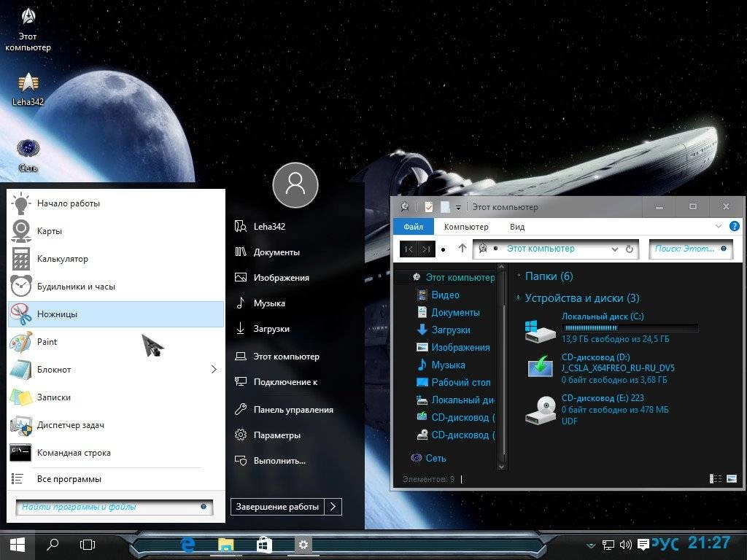The height and width of the screenshot is (560, 747).
Task: Collapse Папки (6) group
Action: (x=519, y=276)
